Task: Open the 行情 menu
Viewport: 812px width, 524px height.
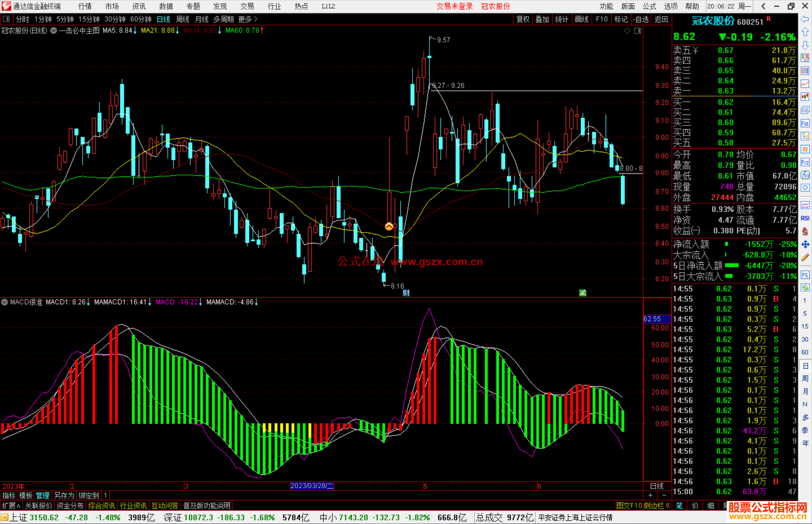Action: point(85,6)
